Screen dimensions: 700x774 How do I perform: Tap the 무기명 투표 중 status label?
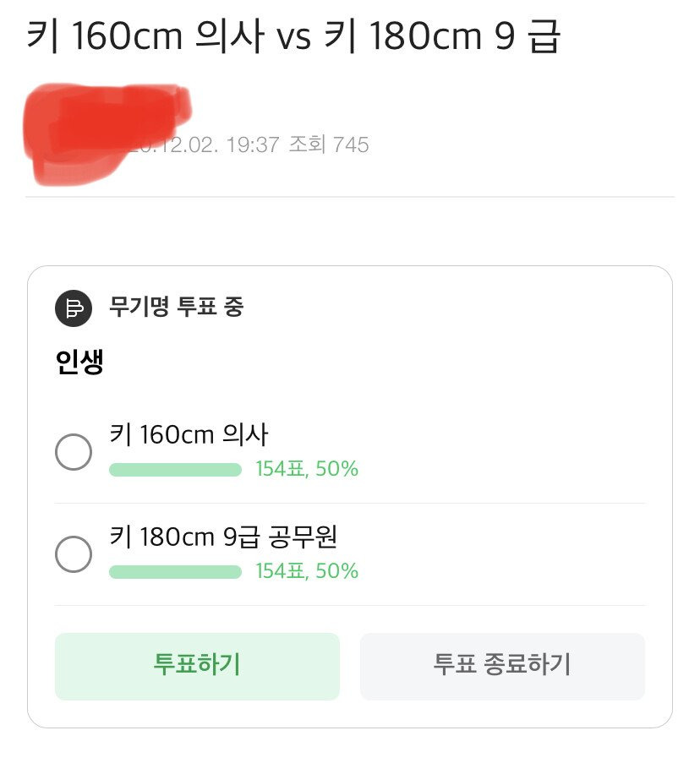pos(176,307)
